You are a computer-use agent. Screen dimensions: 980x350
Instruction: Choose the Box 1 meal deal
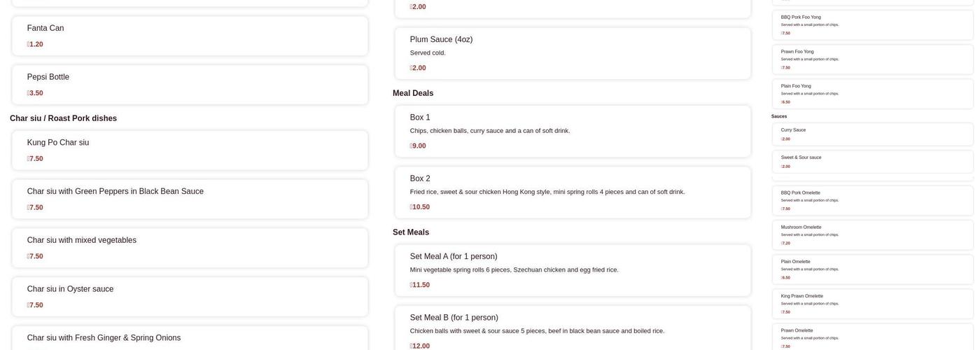(573, 131)
